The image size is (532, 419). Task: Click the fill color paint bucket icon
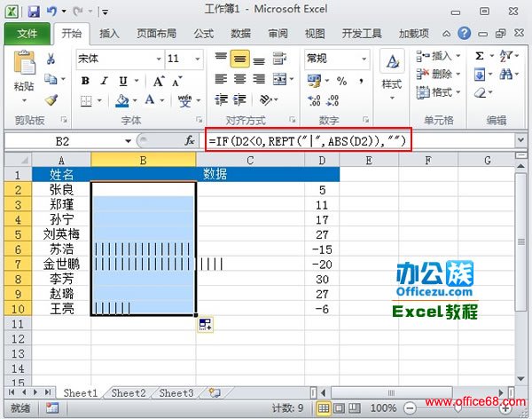(x=122, y=101)
